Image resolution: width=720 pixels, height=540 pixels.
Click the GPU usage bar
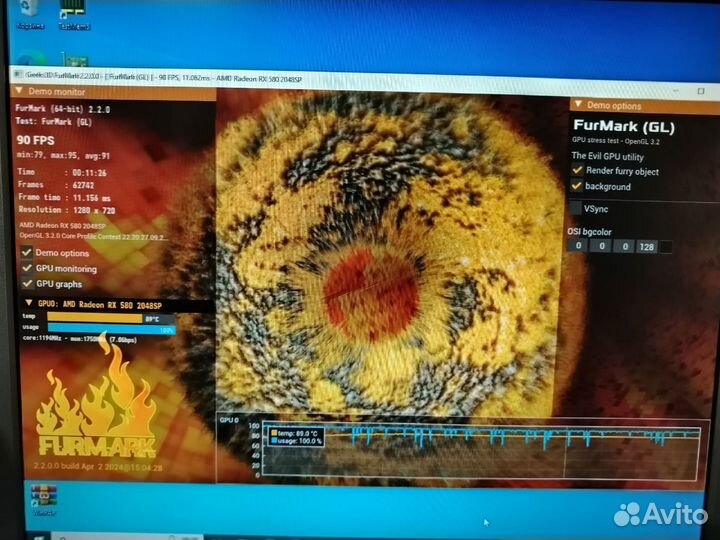[x=112, y=329]
